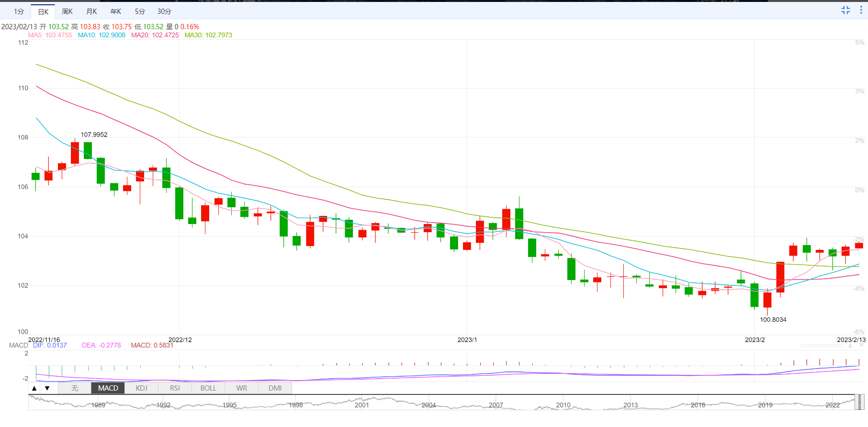Open the 月K monthly chart
The height and width of the screenshot is (427, 868).
pos(91,11)
